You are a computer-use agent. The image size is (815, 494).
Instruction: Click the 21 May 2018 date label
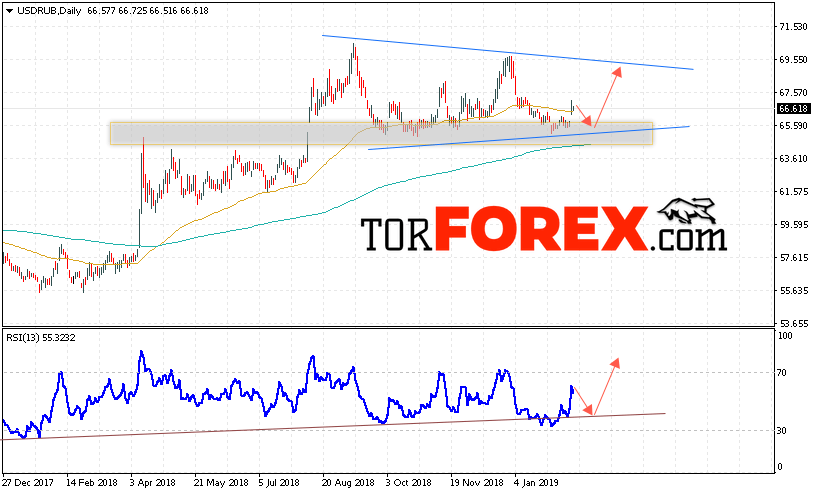221,483
